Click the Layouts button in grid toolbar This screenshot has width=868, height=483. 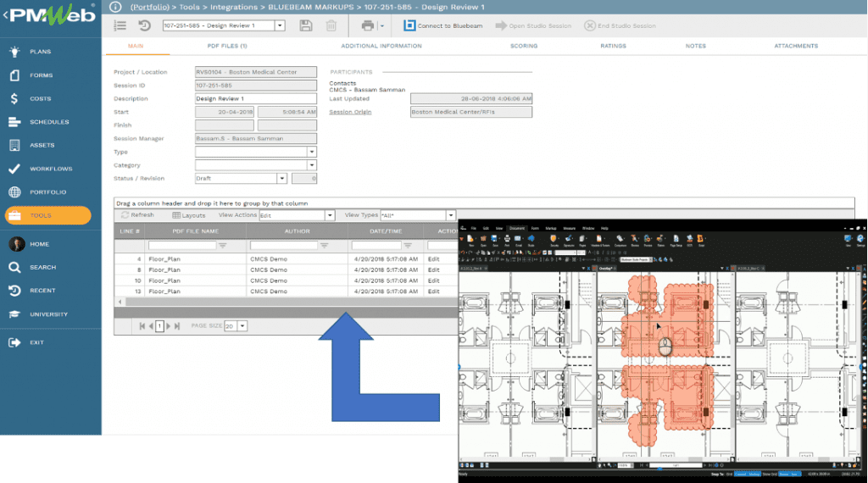[x=189, y=215]
